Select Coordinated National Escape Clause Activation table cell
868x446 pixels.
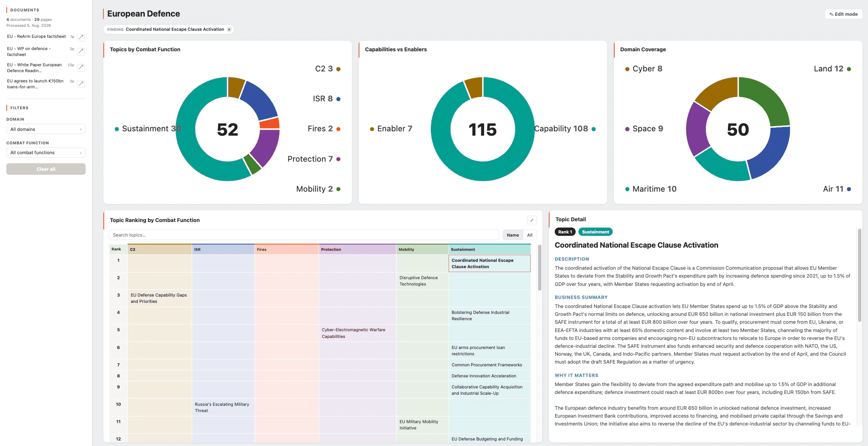489,264
